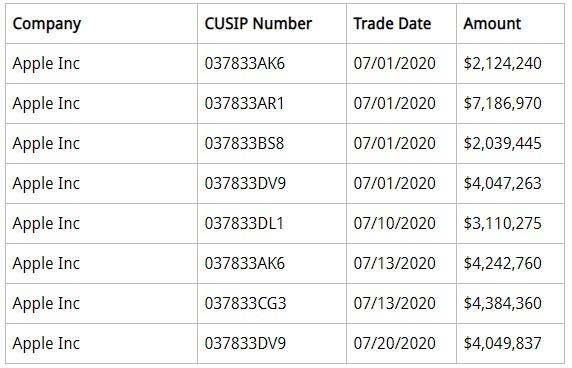Image resolution: width=572 pixels, height=368 pixels.
Task: Click the Trade Date column header
Action: tap(392, 24)
